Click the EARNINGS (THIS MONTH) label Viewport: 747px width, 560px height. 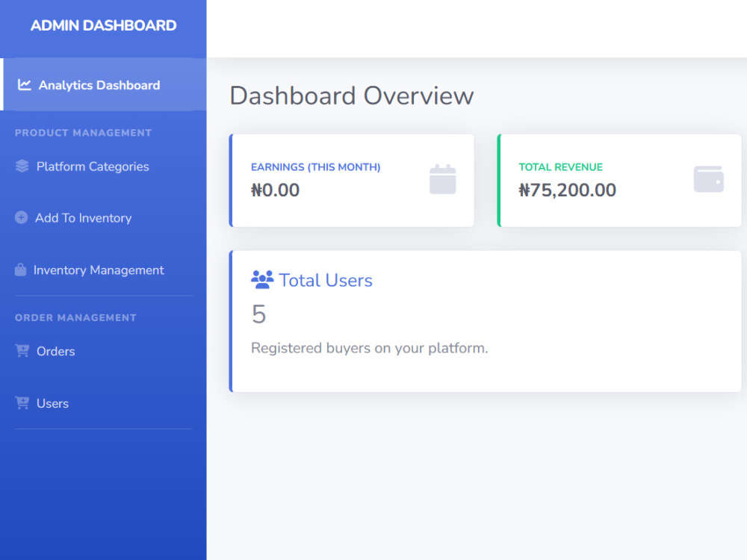coord(315,167)
